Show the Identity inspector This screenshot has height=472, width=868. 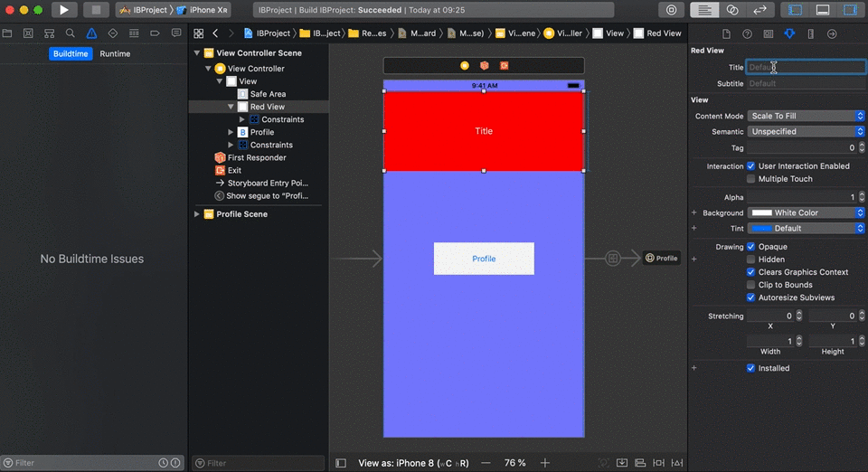[x=769, y=33]
